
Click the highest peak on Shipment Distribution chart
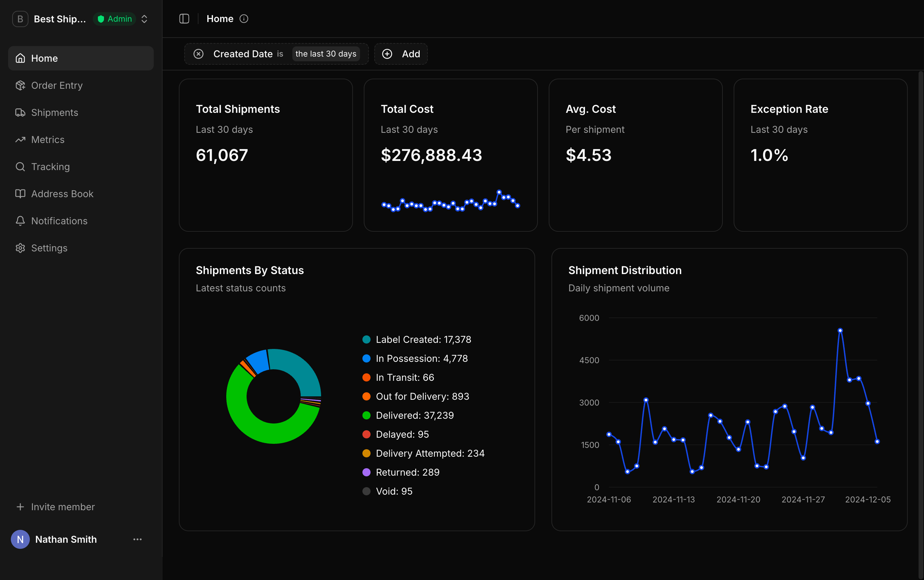tap(840, 330)
